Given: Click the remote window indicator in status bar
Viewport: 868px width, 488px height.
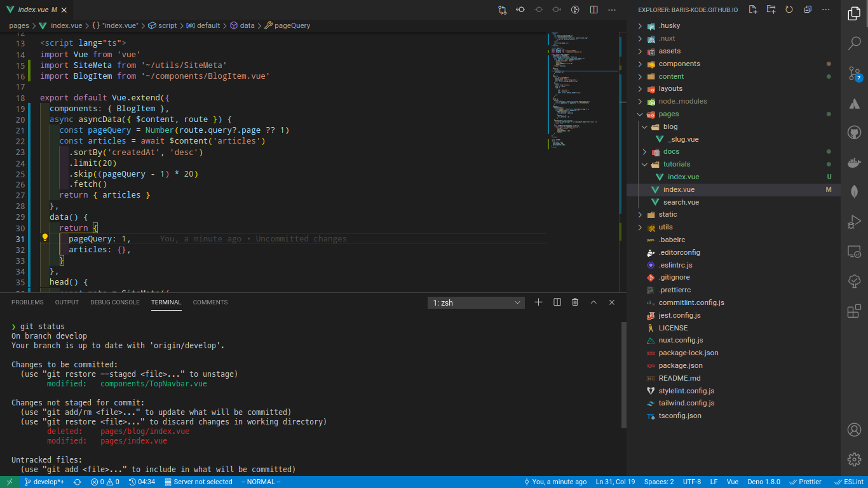Looking at the screenshot, I should (10, 482).
